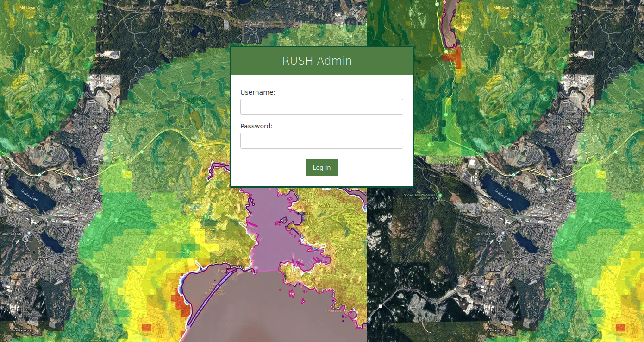Focus the Password input field
This screenshot has height=342, width=644.
[x=321, y=140]
